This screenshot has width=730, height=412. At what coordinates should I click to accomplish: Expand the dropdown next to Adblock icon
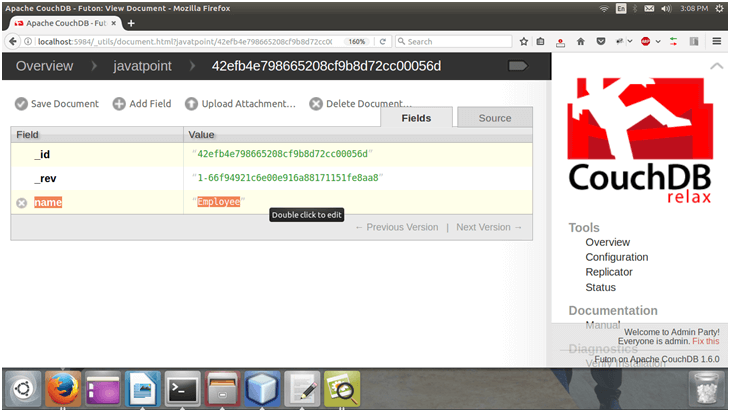[658, 41]
